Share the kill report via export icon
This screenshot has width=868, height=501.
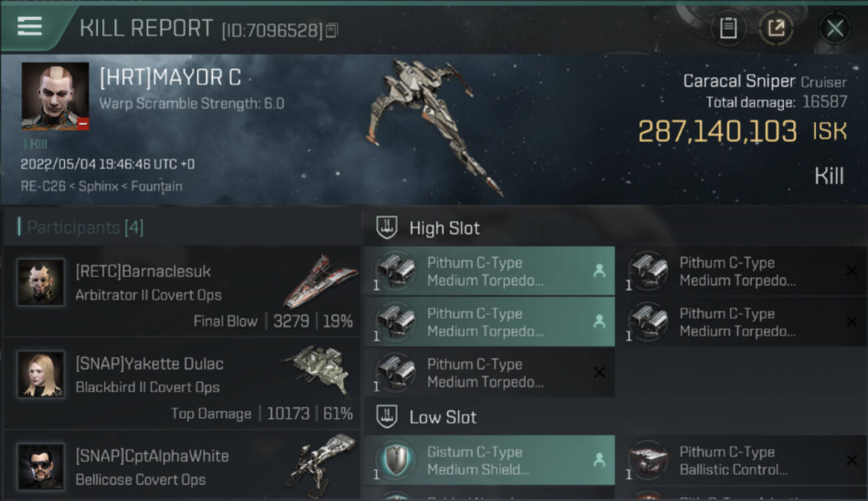(776, 28)
